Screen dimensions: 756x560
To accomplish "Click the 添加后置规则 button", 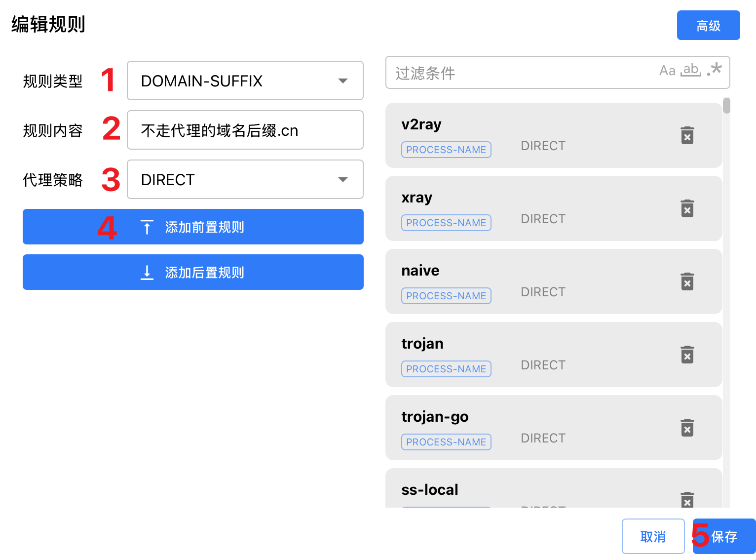I will [193, 272].
